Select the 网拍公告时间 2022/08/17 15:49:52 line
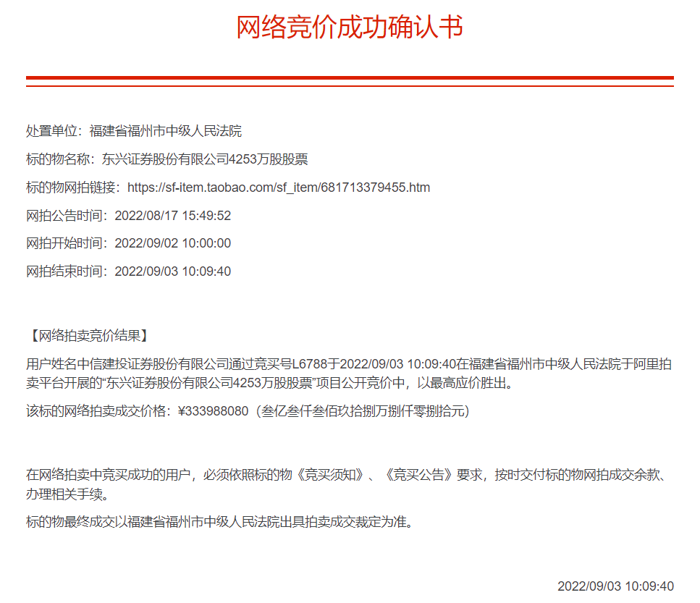The width and height of the screenshot is (700, 603). pyautogui.click(x=129, y=216)
